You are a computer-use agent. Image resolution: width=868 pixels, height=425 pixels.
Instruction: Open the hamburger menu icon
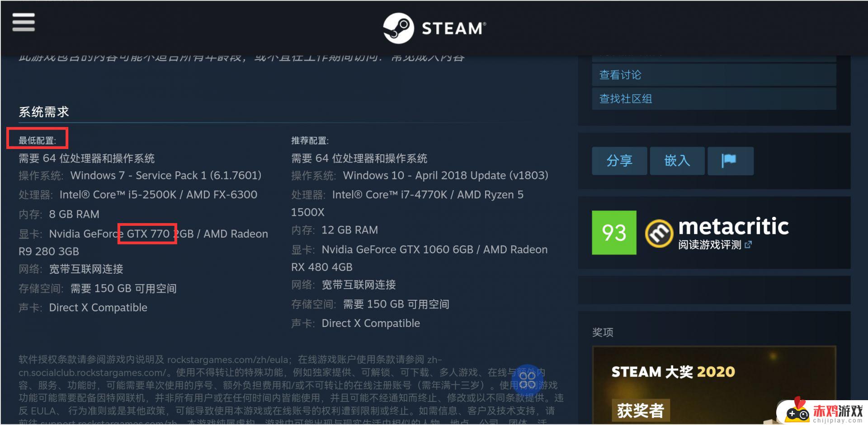tap(24, 22)
